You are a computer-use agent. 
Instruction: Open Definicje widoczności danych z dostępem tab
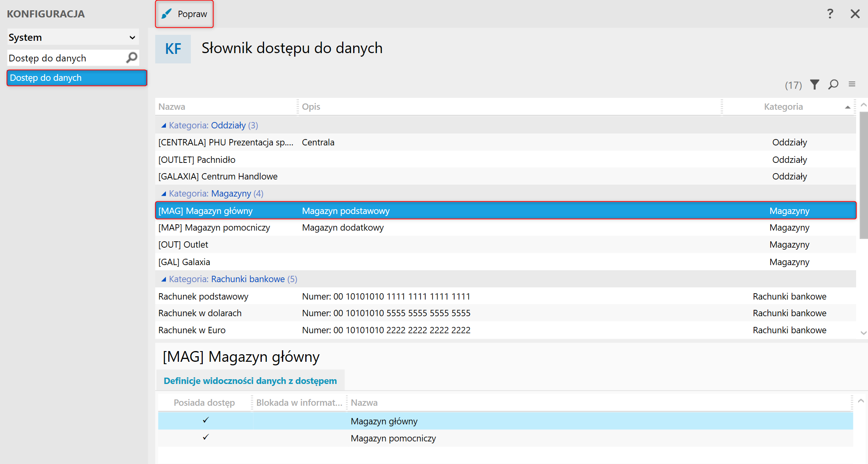[x=250, y=381]
